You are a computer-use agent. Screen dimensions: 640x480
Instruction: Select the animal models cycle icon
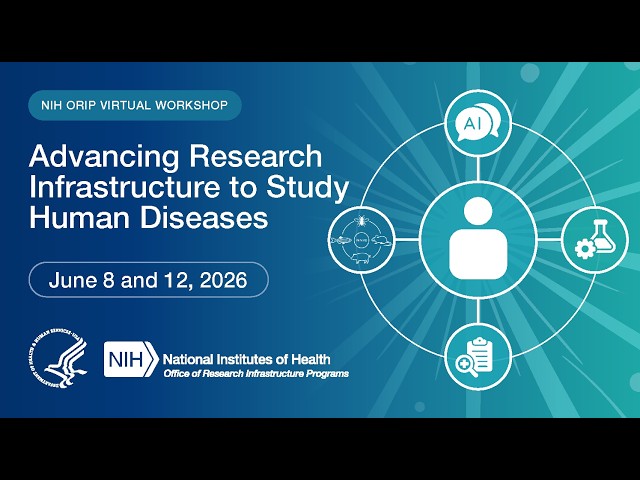point(361,240)
